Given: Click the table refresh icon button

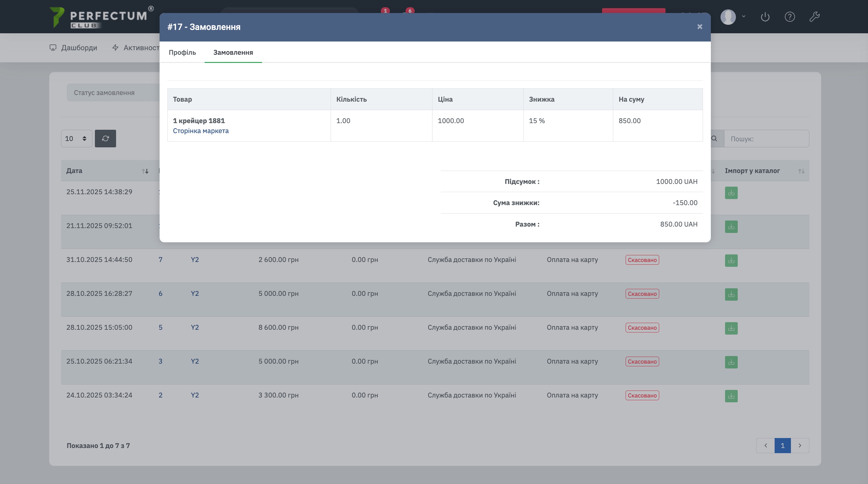Looking at the screenshot, I should 105,139.
